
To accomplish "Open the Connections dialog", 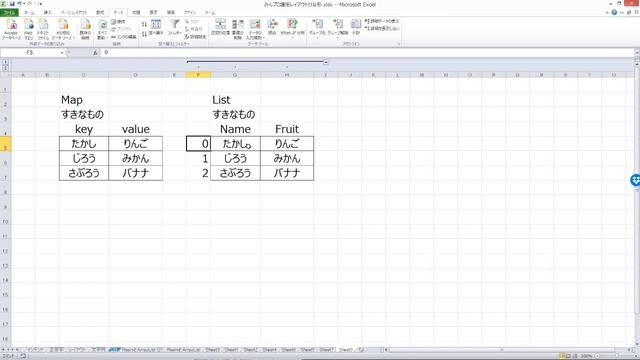I will [x=118, y=22].
